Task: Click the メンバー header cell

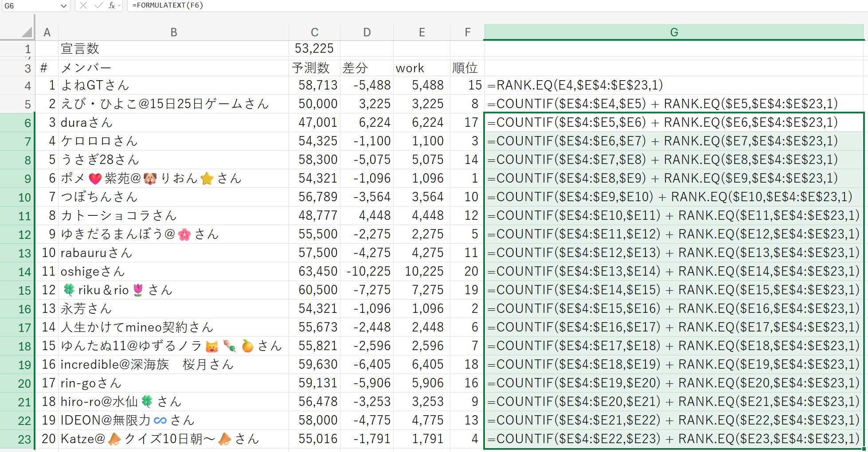Action: (x=173, y=68)
